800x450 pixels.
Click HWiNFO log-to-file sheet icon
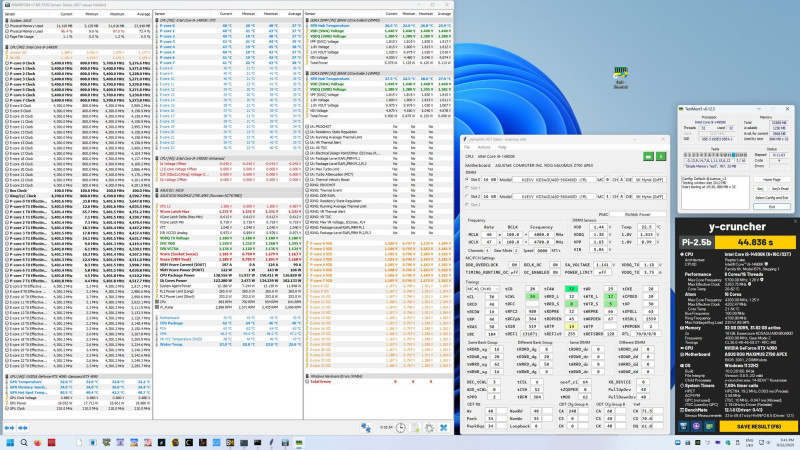(x=415, y=428)
